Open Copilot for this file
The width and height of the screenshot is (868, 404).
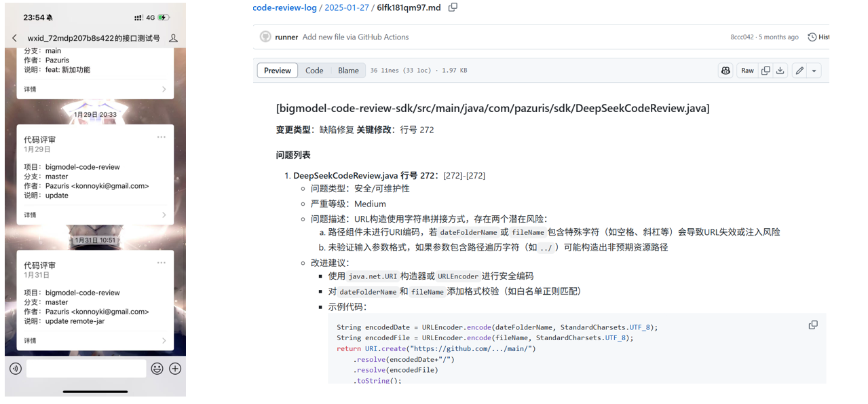click(725, 71)
